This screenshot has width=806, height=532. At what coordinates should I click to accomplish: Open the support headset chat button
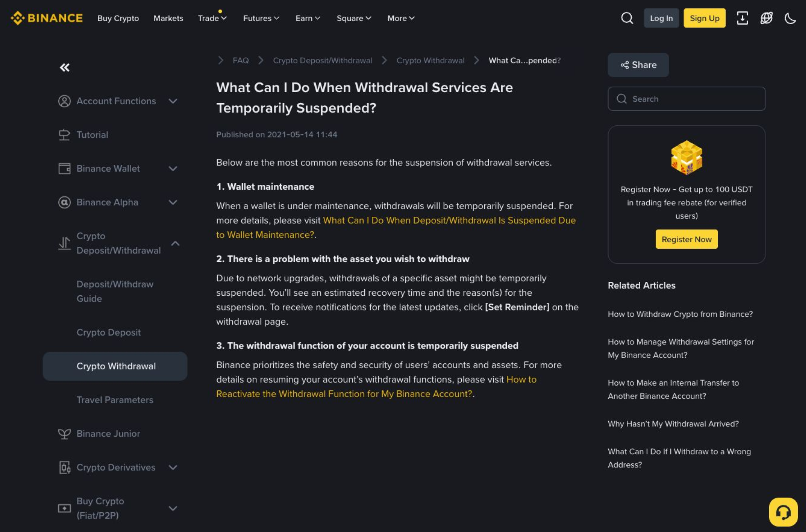[x=783, y=512]
